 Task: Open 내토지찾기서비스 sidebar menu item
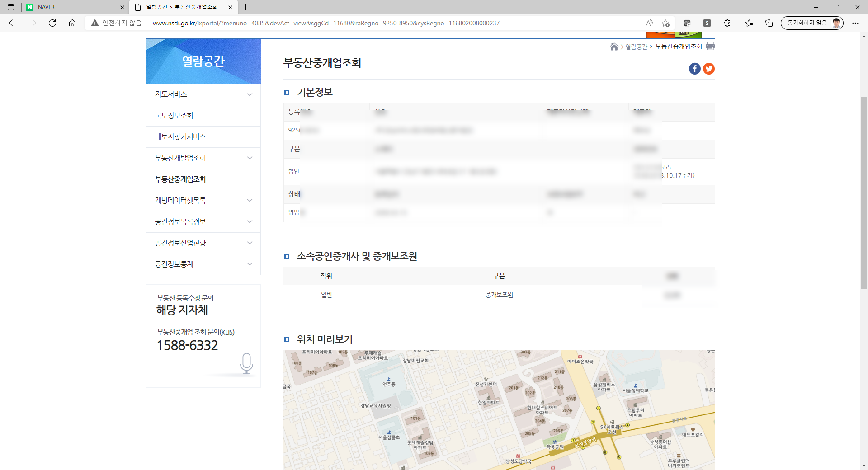coord(203,137)
